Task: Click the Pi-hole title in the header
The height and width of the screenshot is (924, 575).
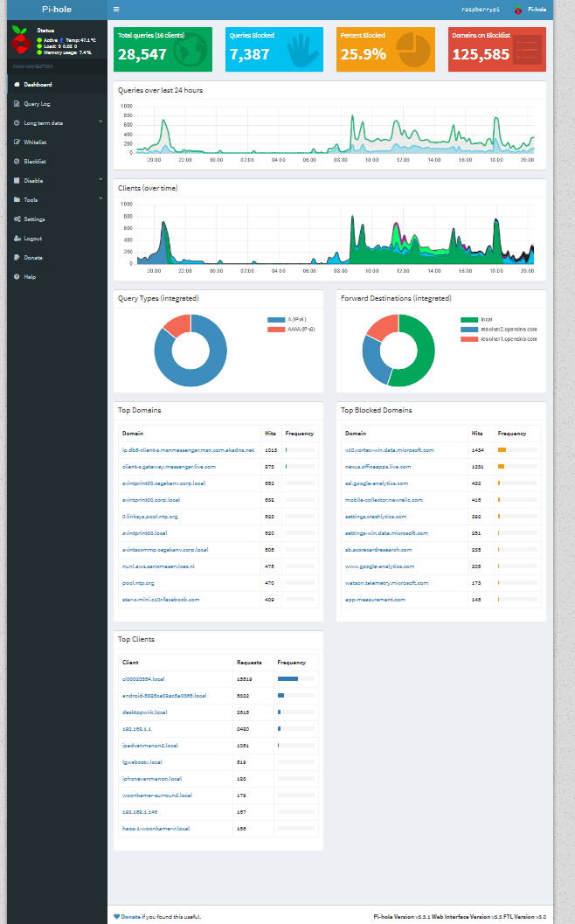Action: point(57,10)
